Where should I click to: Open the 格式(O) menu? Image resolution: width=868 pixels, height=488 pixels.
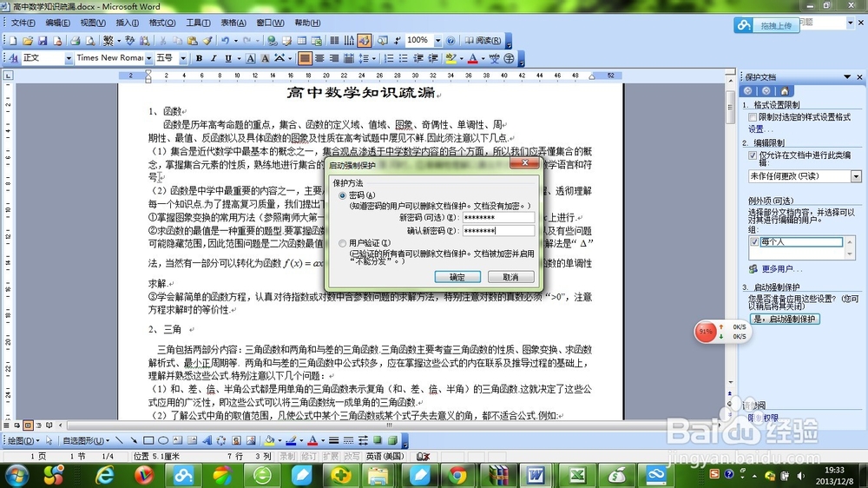(x=162, y=23)
